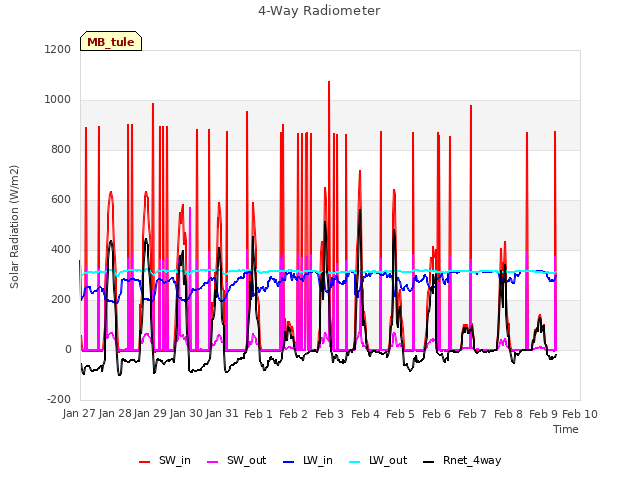Click the Jan 31 x-axis label
The height and width of the screenshot is (480, 640).
(222, 414)
